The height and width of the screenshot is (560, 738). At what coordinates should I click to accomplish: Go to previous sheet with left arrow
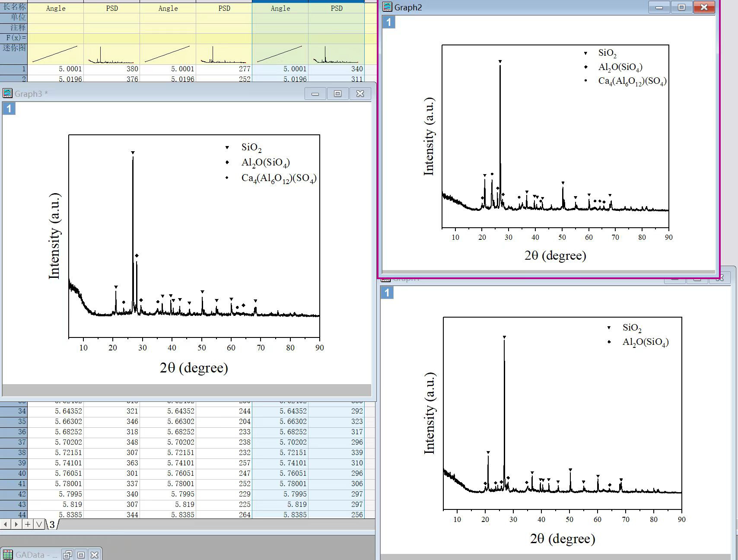5,524
